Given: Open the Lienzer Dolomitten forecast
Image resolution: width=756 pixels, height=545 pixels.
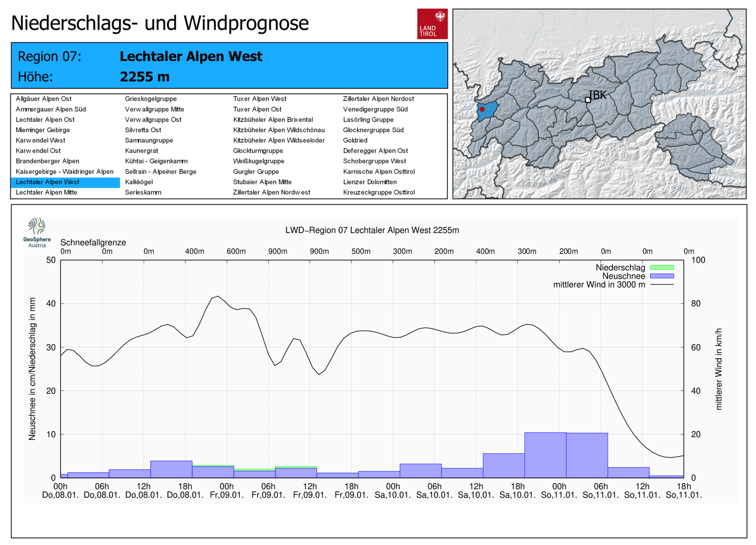Looking at the screenshot, I should point(369,182).
